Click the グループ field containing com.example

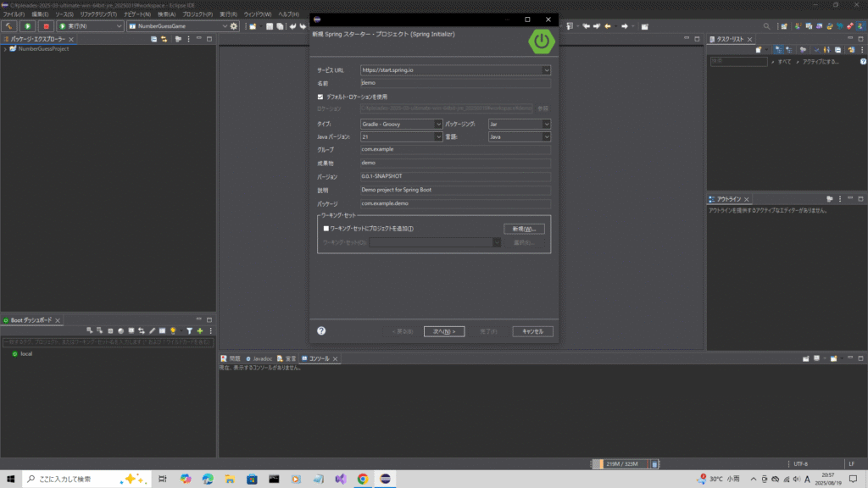455,149
